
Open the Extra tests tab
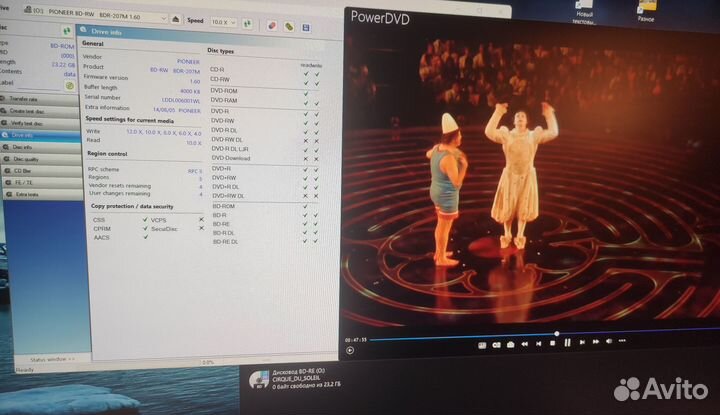[x=33, y=194]
